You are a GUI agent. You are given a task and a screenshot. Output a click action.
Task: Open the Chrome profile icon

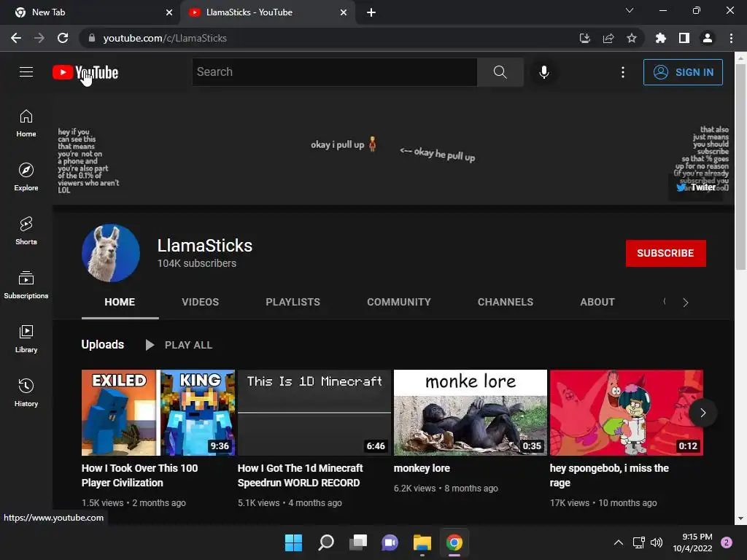708,38
